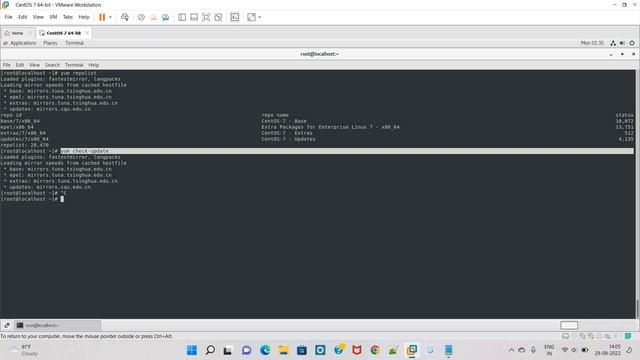Click the GNOME volume icon
Viewport: 640px width, 360px height.
(x=622, y=43)
